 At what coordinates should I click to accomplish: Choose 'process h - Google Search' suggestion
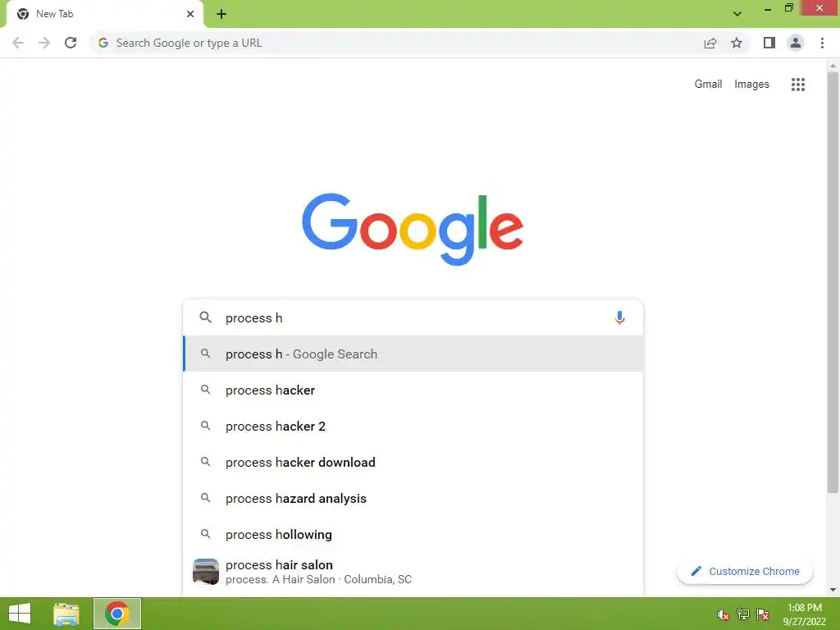click(x=413, y=354)
